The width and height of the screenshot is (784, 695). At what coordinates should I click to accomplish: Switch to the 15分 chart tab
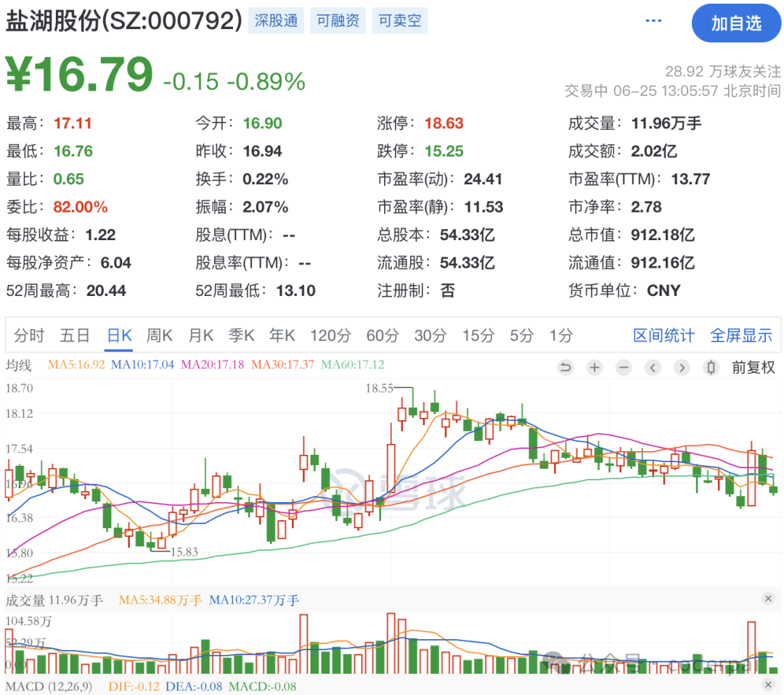point(478,335)
